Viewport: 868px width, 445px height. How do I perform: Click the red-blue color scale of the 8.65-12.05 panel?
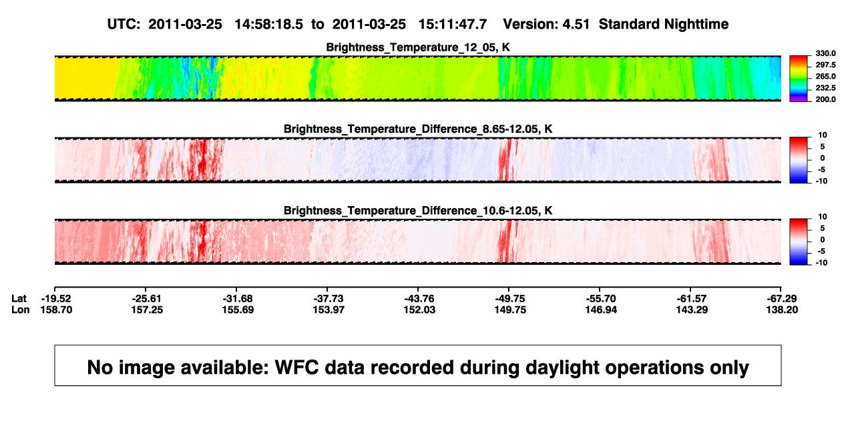(x=800, y=160)
